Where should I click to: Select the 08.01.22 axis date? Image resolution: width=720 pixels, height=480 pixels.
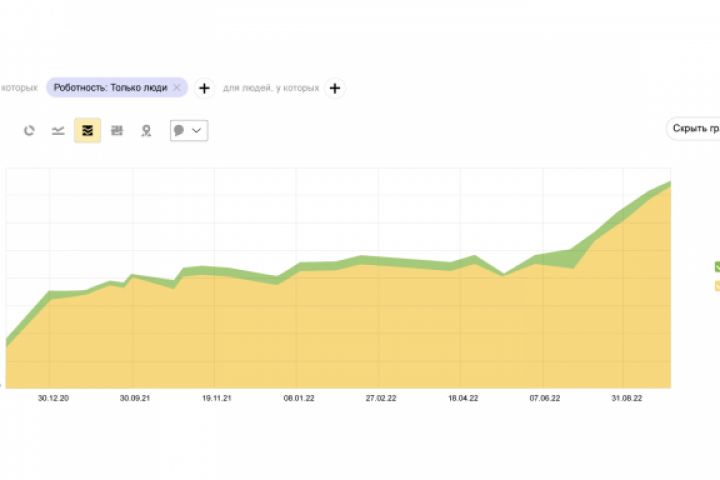point(298,398)
